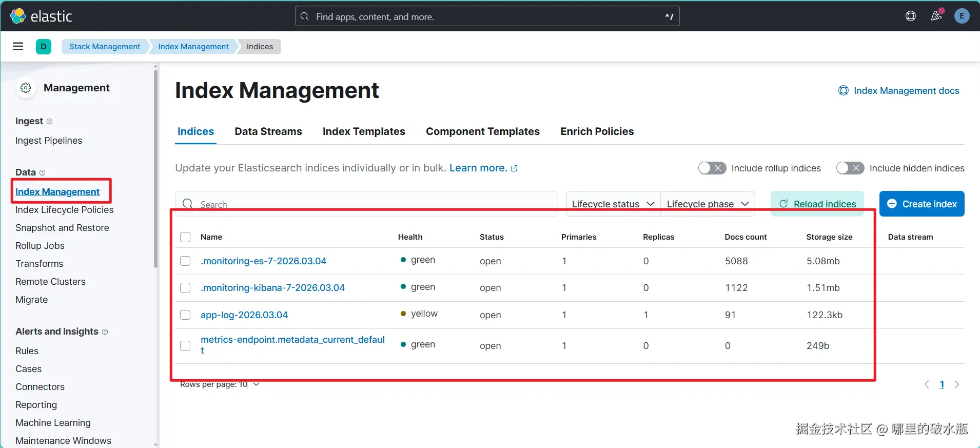Open Rows per page dropdown

click(220, 384)
